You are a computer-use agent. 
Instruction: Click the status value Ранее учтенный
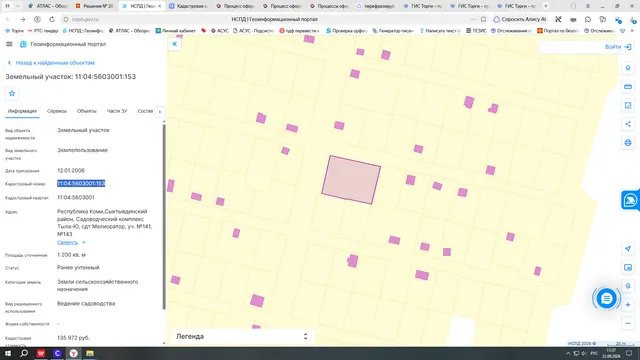(x=78, y=267)
